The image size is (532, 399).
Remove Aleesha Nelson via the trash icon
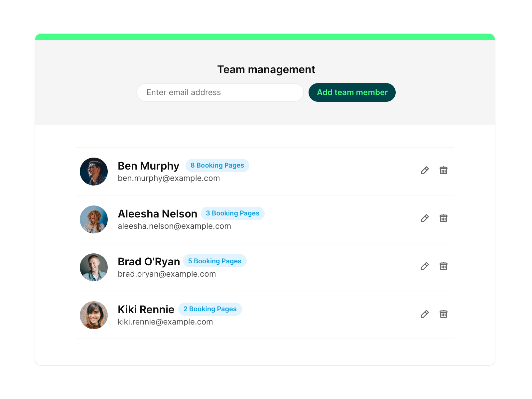click(444, 218)
